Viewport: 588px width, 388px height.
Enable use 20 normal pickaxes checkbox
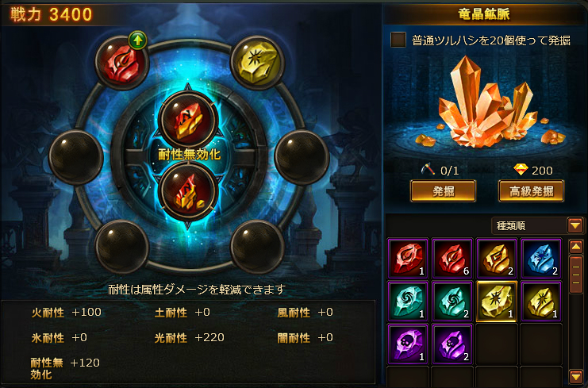pyautogui.click(x=398, y=40)
